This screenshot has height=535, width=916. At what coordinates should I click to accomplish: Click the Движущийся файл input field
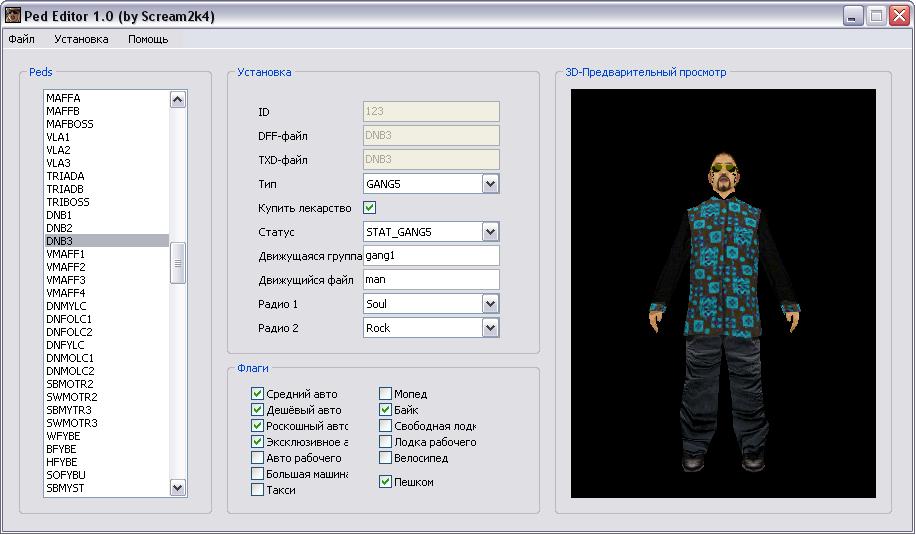pos(430,280)
